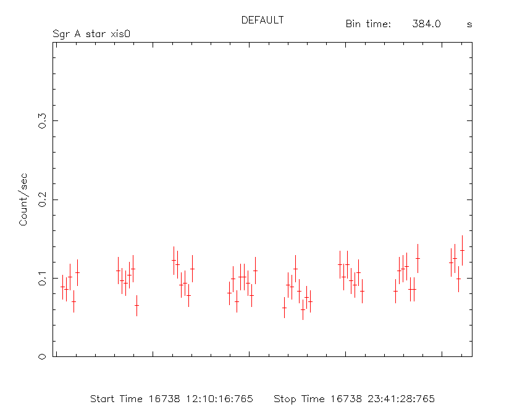Select the "0.3" y-axis tick label
525x420 pixels.
tap(42, 121)
